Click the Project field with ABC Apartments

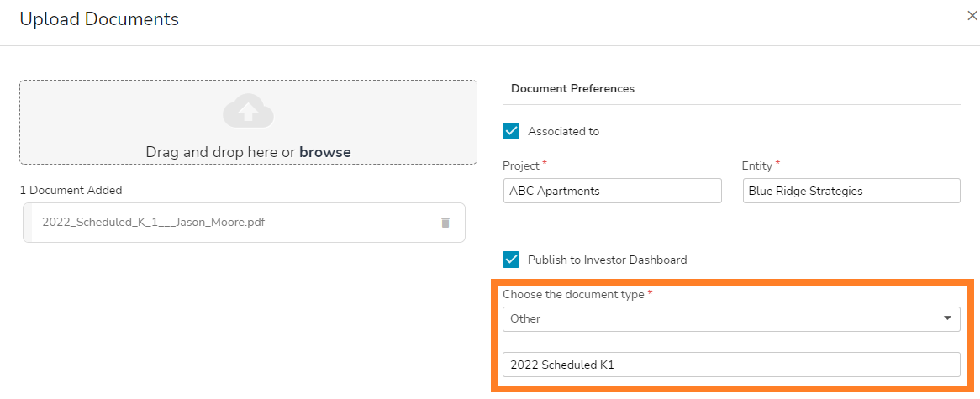612,191
